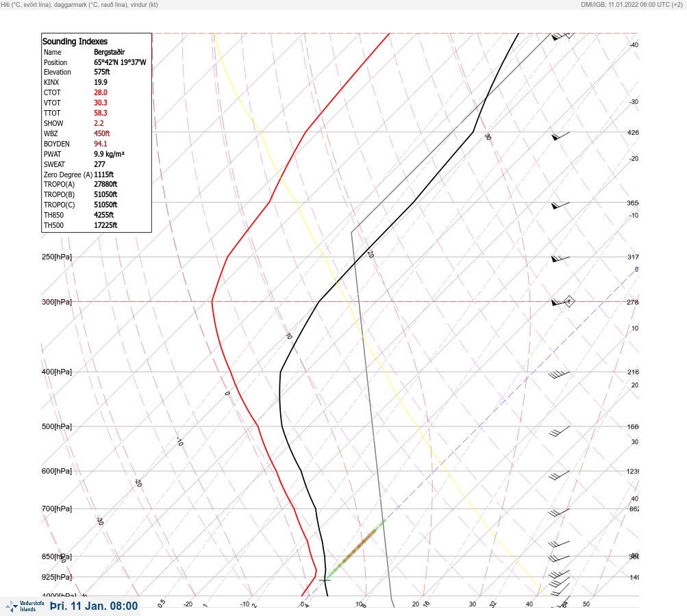Screen dimensions: 687x616
Task: Select the SWEAT value 277
Action: coord(99,164)
